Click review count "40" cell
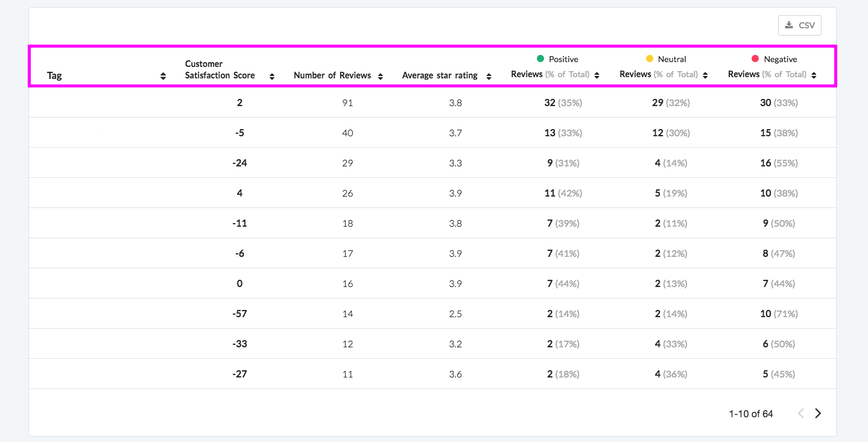Viewport: 868px width, 442px height. 347,133
